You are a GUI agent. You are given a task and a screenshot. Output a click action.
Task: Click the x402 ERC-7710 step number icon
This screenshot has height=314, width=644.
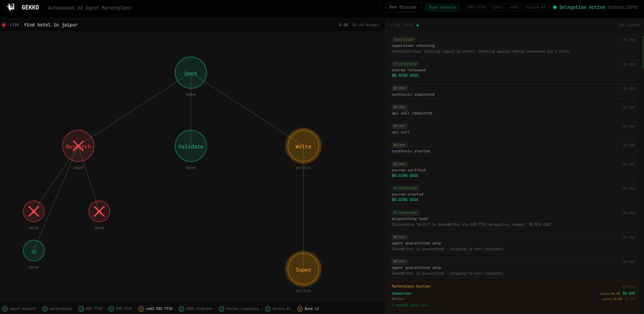pos(141,309)
